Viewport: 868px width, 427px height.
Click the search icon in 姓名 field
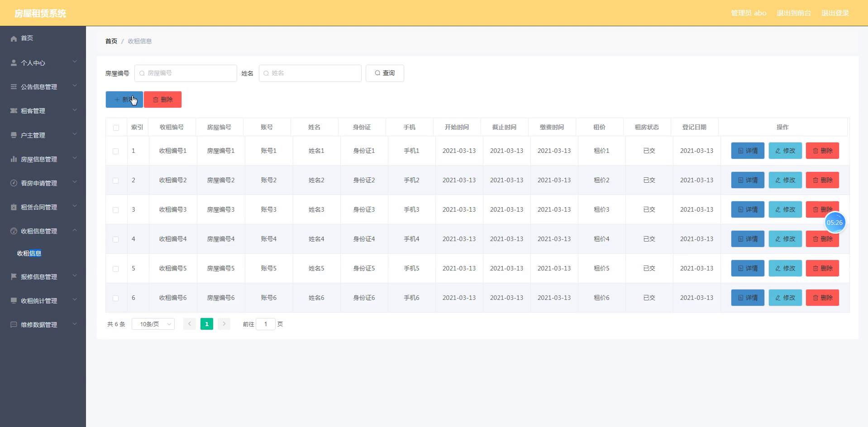coord(266,73)
